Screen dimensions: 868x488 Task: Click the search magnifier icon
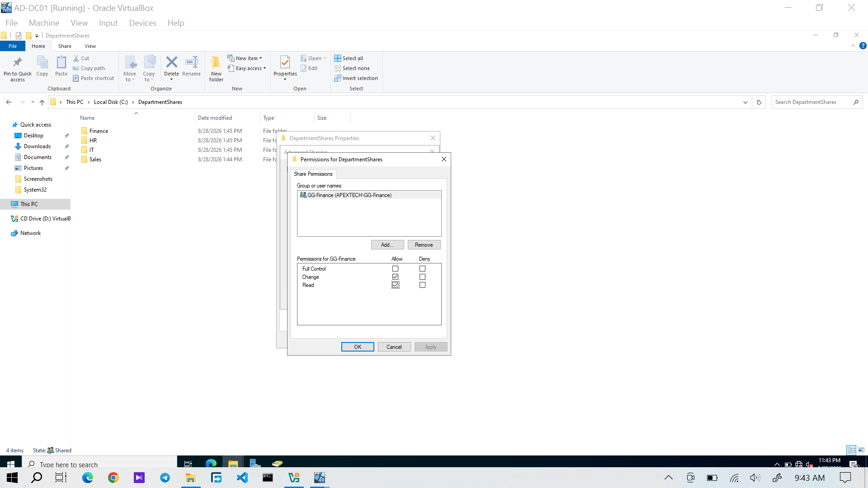[x=856, y=102]
